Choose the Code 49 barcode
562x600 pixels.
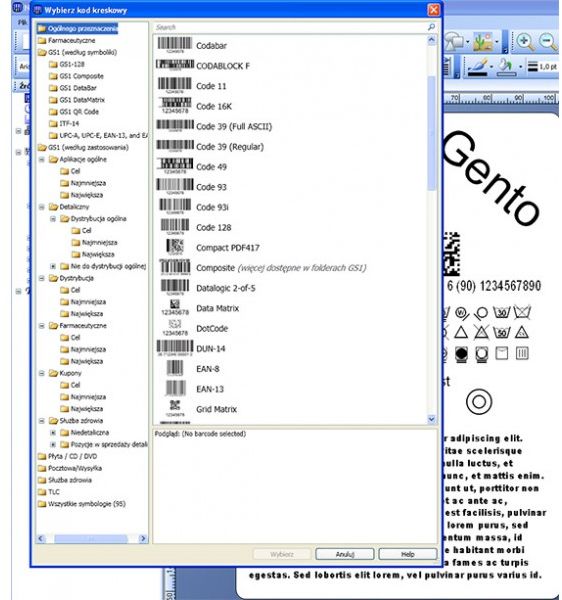tap(192, 167)
